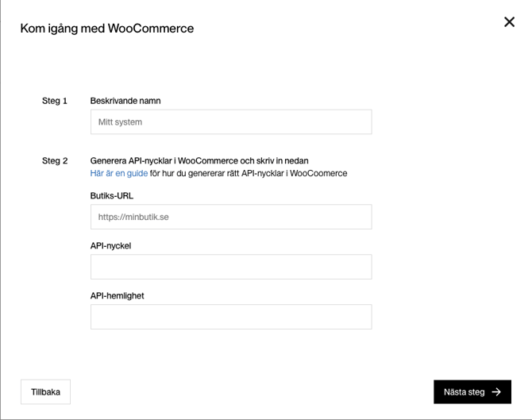Screen dimensions: 532x420
Task: Focus the Beskrivande namn input field
Action: tap(230, 122)
